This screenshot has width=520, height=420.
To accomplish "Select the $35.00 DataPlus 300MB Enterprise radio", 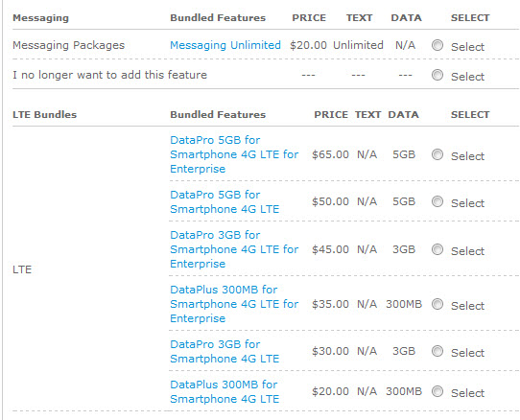I will (437, 304).
